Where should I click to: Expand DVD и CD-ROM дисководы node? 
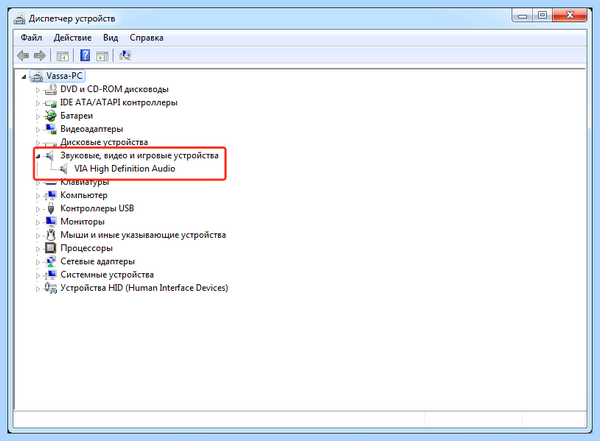pos(38,90)
